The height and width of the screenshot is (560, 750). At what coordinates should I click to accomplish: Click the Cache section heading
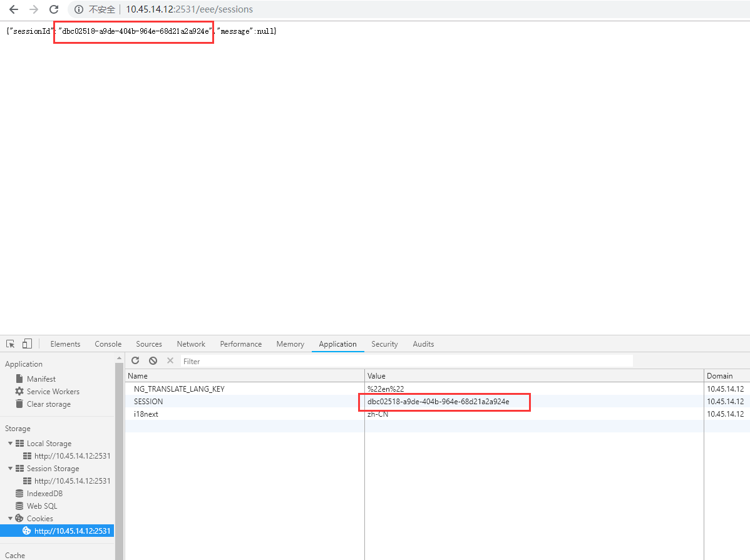(15, 555)
